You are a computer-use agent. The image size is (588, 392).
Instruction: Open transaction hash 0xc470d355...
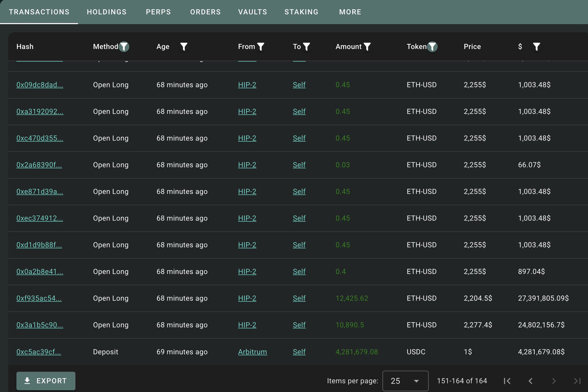click(40, 138)
